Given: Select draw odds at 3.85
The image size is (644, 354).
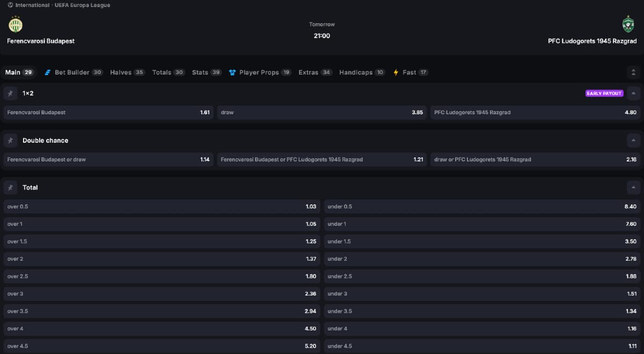Looking at the screenshot, I should coord(322,113).
